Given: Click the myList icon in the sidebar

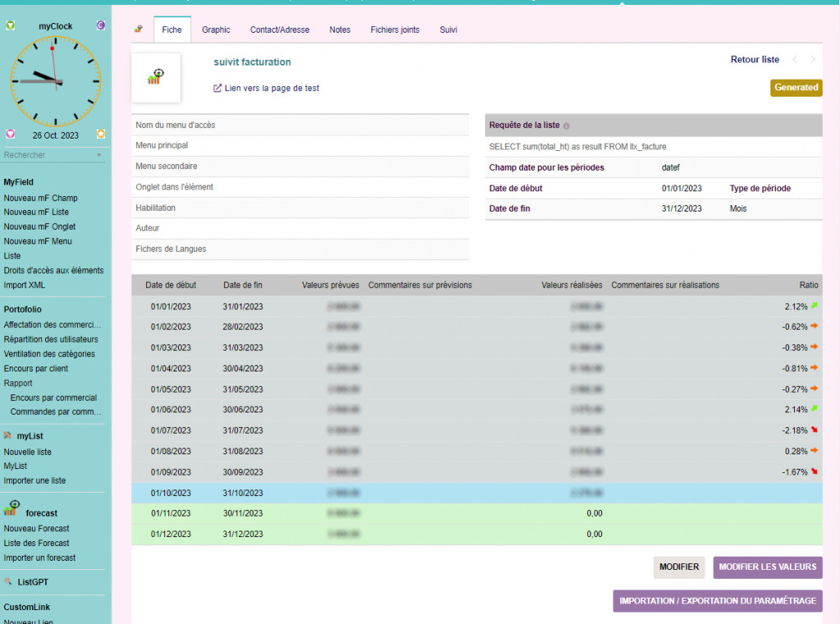Looking at the screenshot, I should tap(8, 435).
